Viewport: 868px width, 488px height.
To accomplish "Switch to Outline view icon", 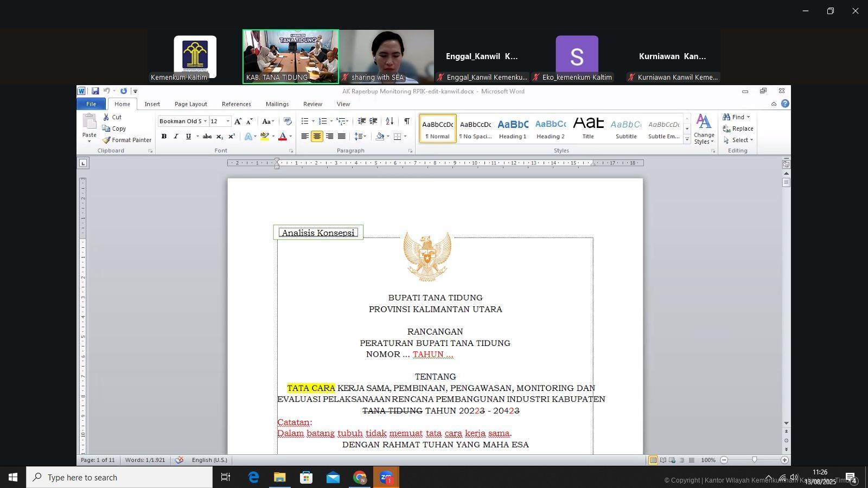I will [x=682, y=460].
